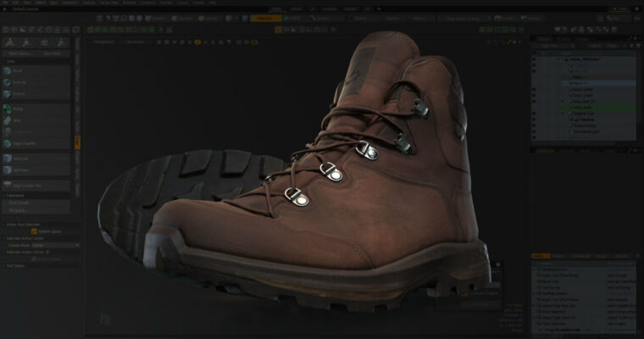644x339 pixels.
Task: Open the Render menu
Action: click(166, 3)
